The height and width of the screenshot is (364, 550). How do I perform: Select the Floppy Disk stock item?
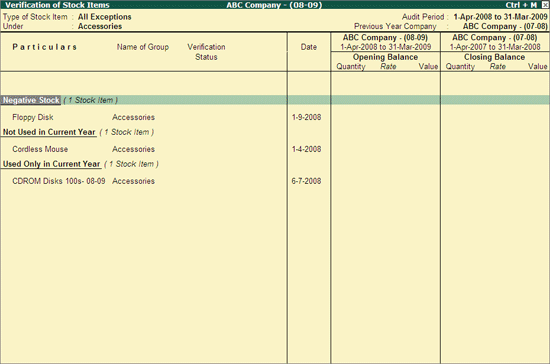coord(33,117)
